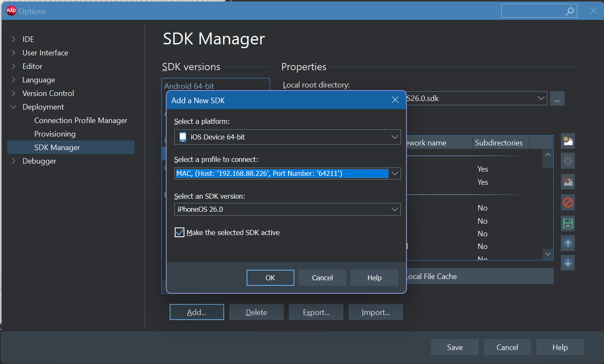
Task: Click the green floppy disk save icon
Action: click(x=568, y=223)
